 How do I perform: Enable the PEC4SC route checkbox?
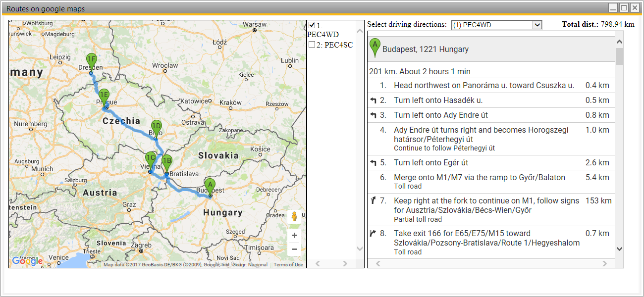point(312,45)
